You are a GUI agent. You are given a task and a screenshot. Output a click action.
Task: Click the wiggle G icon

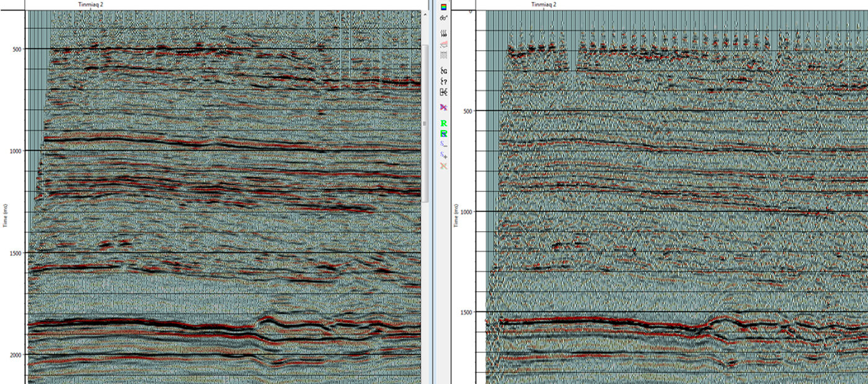click(x=444, y=71)
